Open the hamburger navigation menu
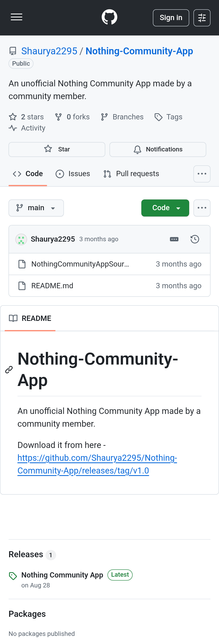 pyautogui.click(x=16, y=17)
